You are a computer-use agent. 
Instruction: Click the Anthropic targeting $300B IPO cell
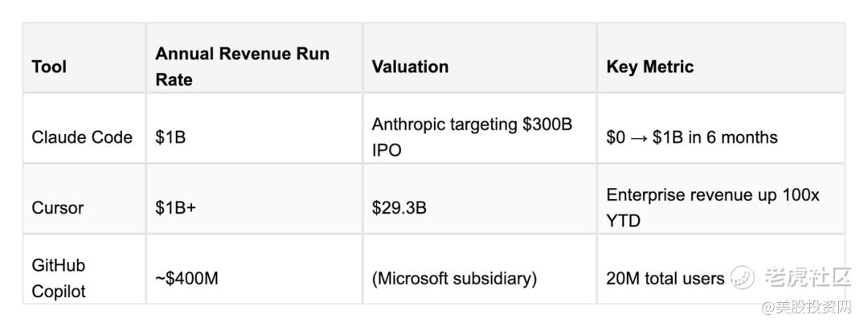[x=472, y=137]
